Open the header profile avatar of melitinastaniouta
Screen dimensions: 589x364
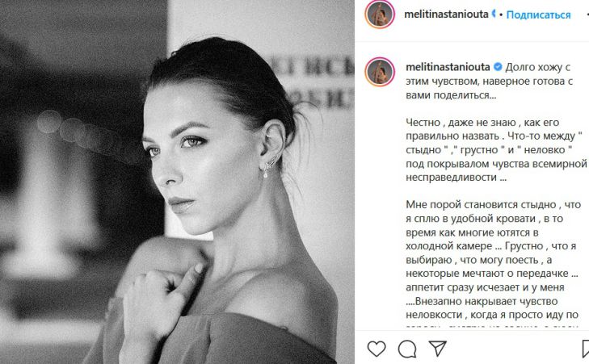point(380,15)
